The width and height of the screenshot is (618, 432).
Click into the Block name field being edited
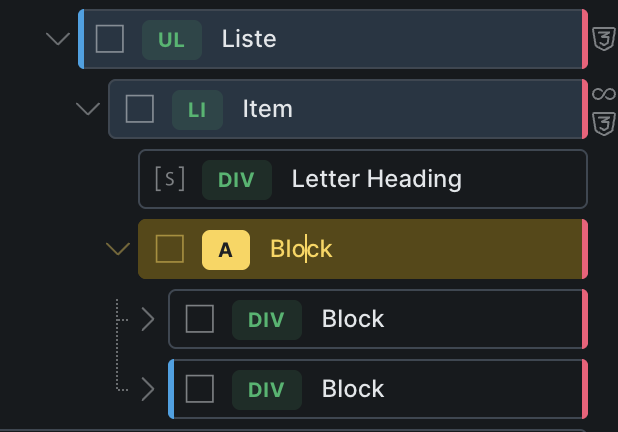[301, 249]
